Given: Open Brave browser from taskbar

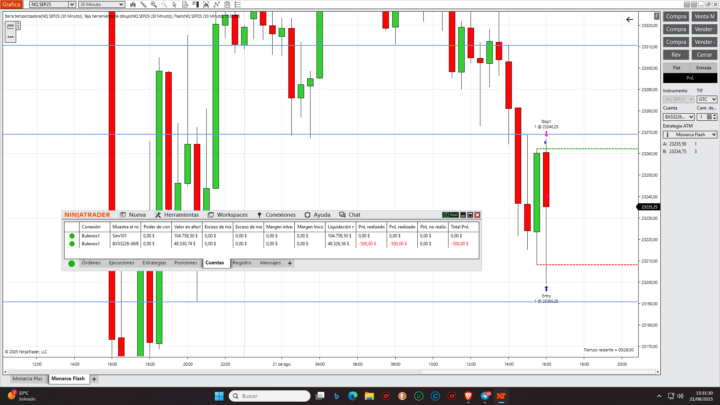Looking at the screenshot, I should pyautogui.click(x=468, y=396).
